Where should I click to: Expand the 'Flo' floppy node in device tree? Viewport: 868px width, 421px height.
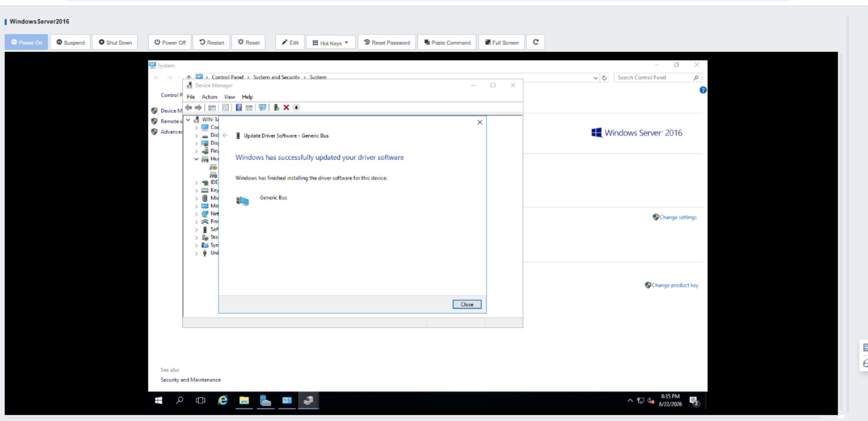196,151
